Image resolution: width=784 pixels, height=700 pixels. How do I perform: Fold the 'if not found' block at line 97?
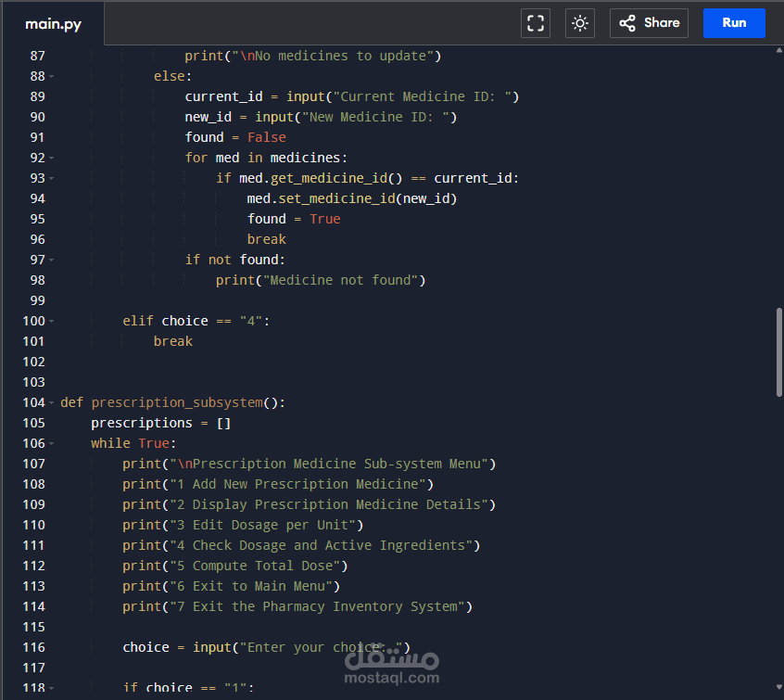pos(52,261)
